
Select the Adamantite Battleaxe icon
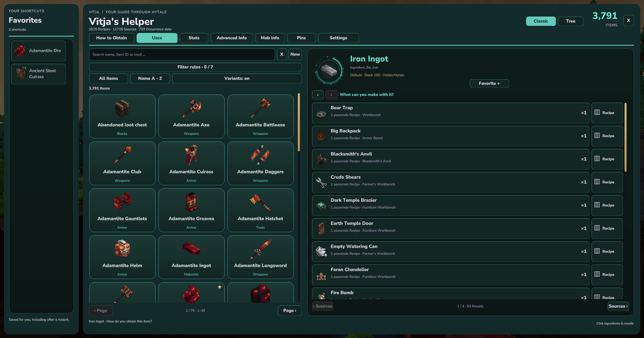click(x=261, y=108)
